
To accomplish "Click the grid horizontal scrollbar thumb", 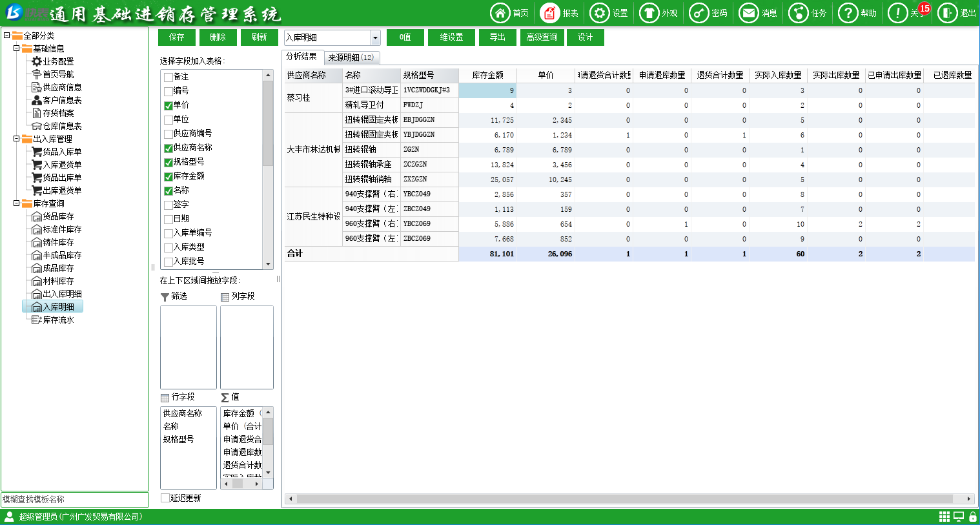I will click(x=625, y=499).
